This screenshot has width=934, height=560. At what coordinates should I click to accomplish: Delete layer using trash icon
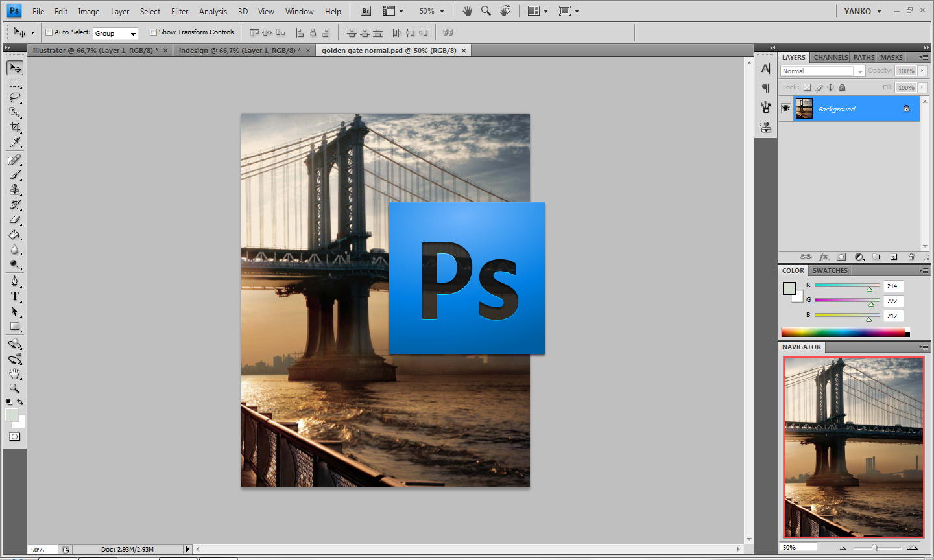(x=911, y=257)
